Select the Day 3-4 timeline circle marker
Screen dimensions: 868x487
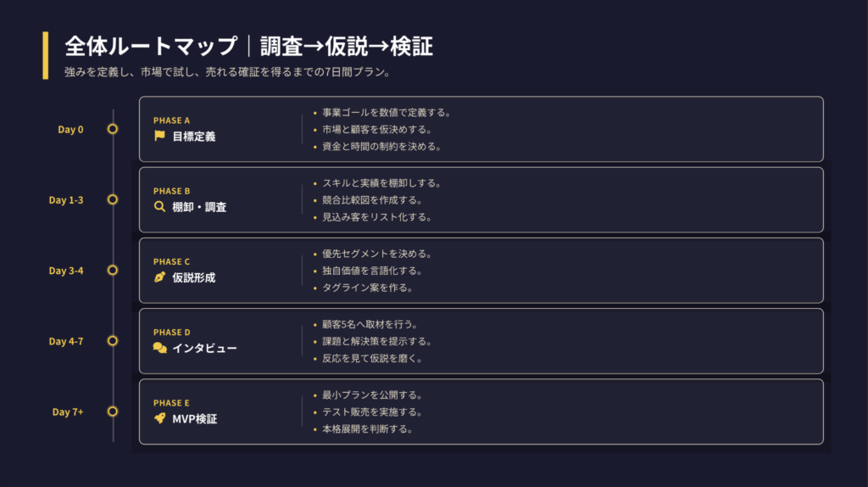point(113,271)
